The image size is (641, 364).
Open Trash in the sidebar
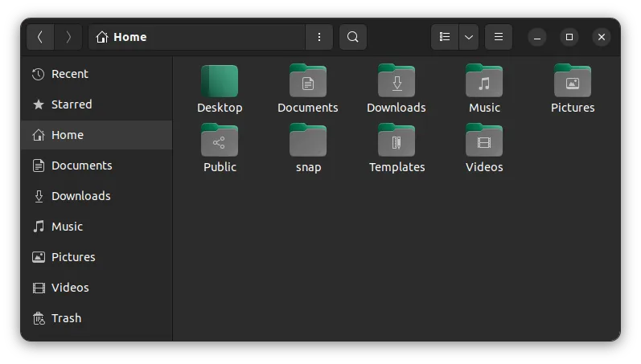66,318
